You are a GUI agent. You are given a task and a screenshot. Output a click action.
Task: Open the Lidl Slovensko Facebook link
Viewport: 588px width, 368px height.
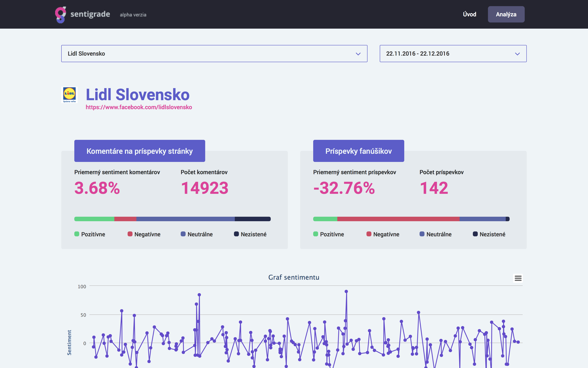point(139,107)
